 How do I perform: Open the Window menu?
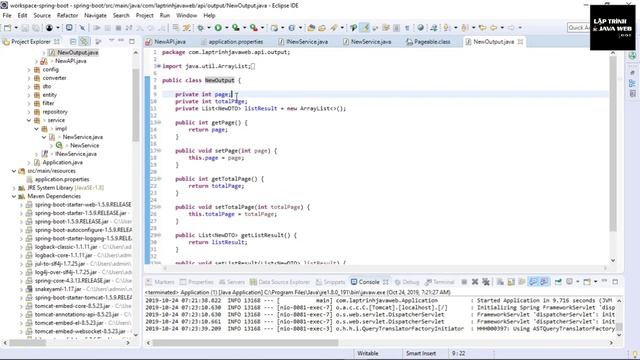coord(187,15)
